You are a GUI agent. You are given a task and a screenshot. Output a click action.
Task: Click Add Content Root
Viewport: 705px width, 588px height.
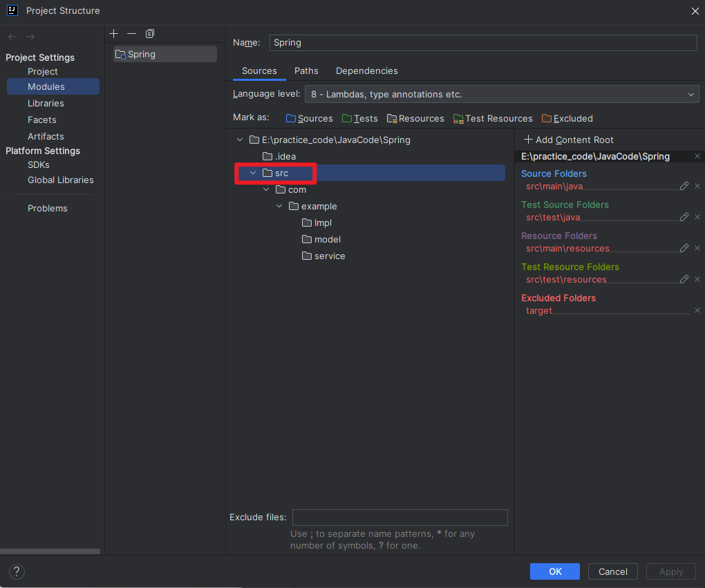pyautogui.click(x=569, y=140)
